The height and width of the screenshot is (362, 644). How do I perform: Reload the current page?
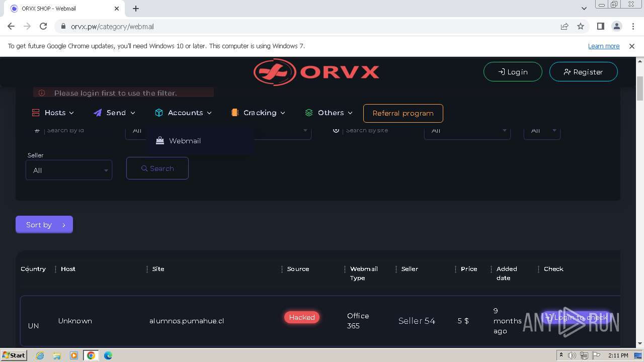(43, 26)
